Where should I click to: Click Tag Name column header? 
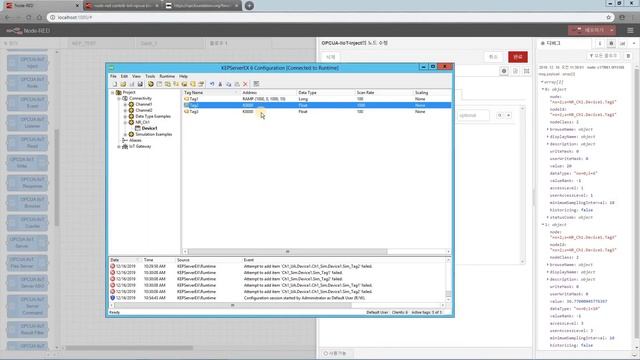[x=211, y=93]
